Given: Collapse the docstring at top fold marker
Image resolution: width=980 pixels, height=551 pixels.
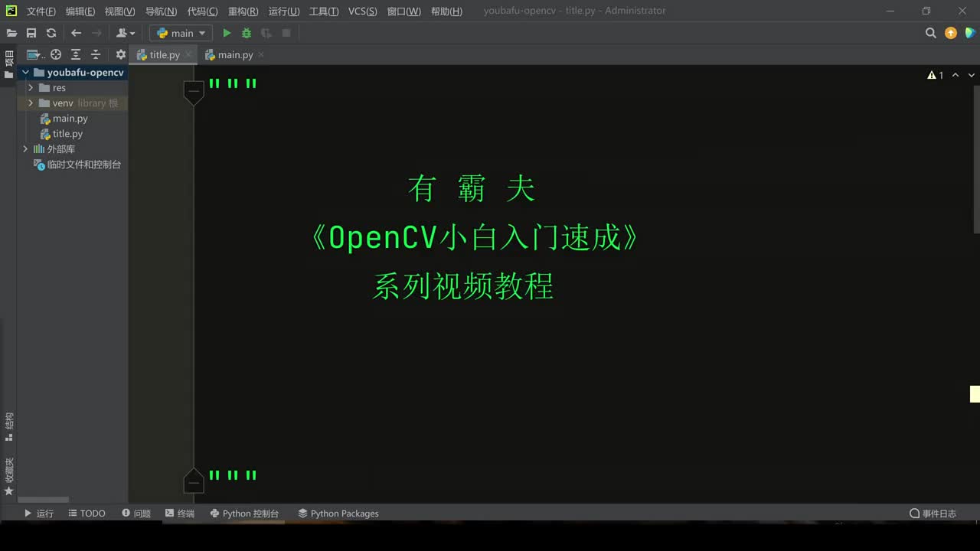Looking at the screenshot, I should tap(194, 92).
